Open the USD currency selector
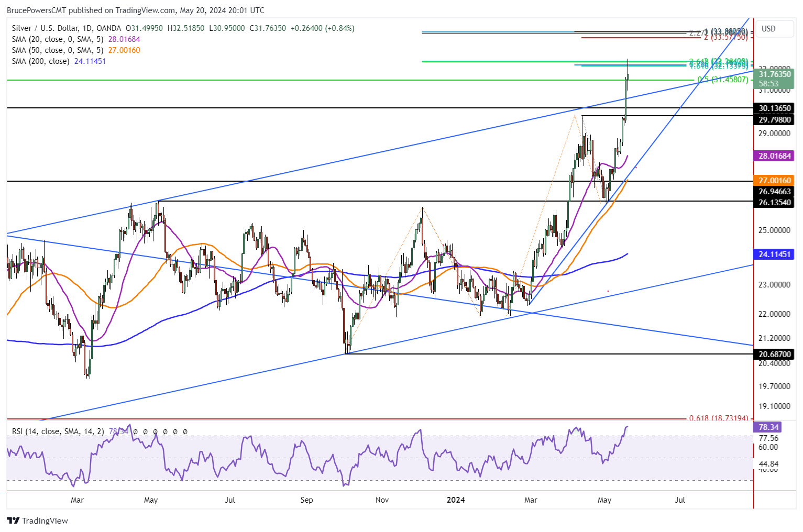 pos(768,29)
